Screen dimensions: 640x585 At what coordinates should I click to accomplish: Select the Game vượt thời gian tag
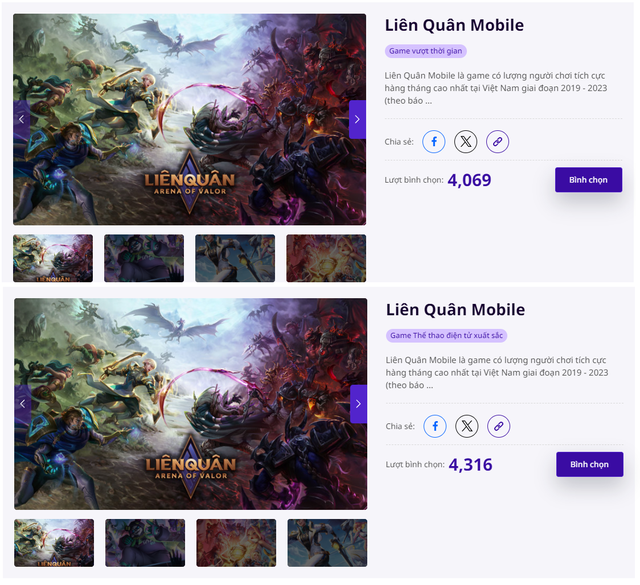coord(426,51)
